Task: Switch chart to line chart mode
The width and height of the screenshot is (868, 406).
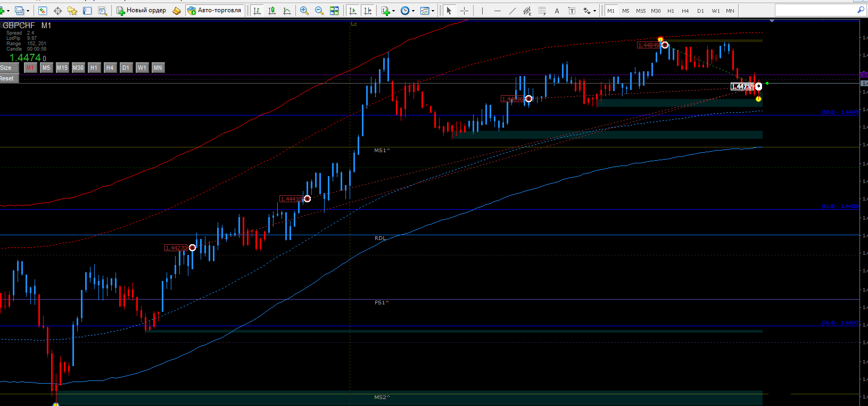Action: click(x=287, y=11)
